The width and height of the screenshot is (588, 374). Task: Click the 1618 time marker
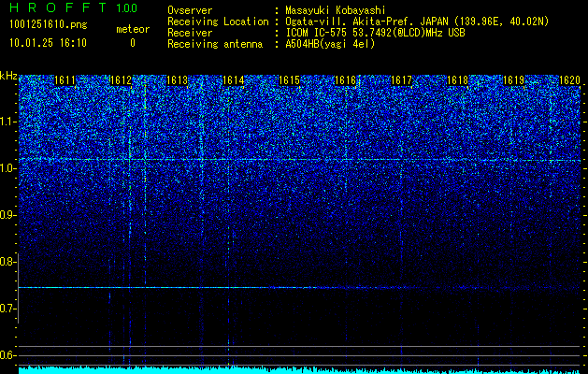(457, 79)
